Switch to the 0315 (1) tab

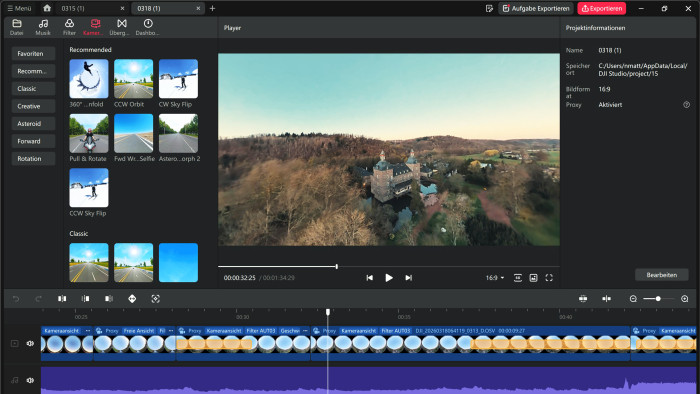click(x=73, y=8)
